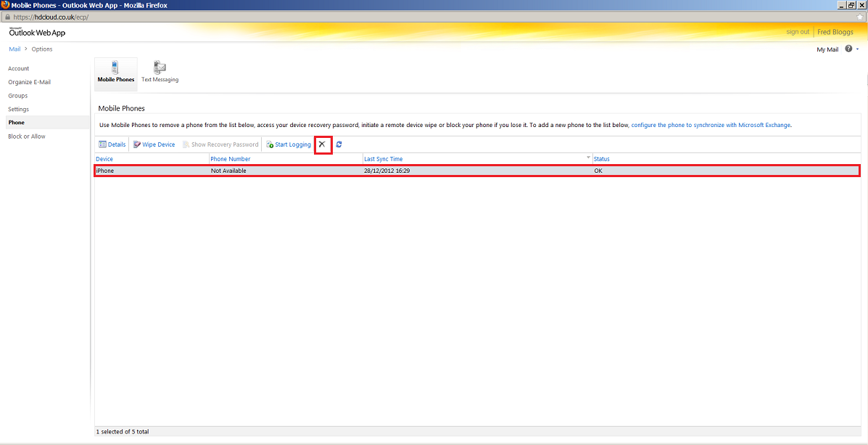Open the configure phone to synchronize link
The image size is (868, 445).
pos(711,126)
